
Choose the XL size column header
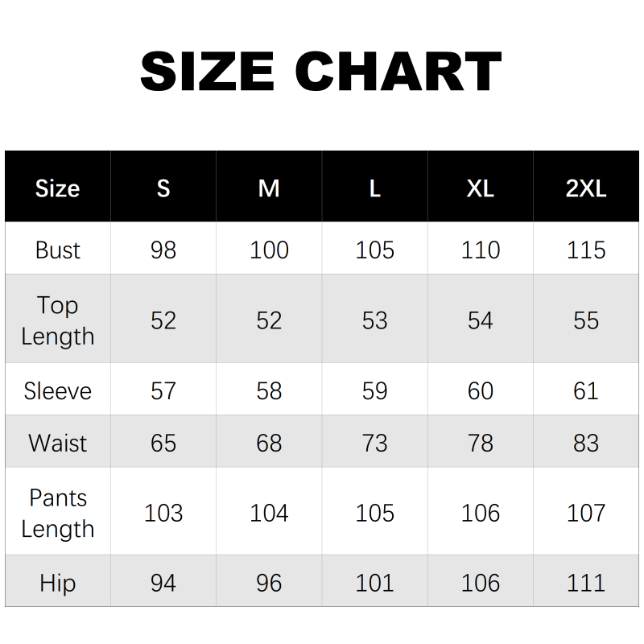tap(481, 188)
